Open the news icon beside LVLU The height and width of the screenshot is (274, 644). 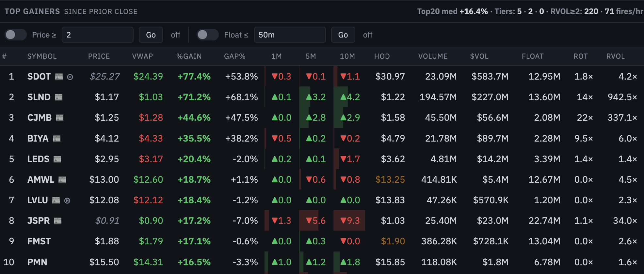56,200
